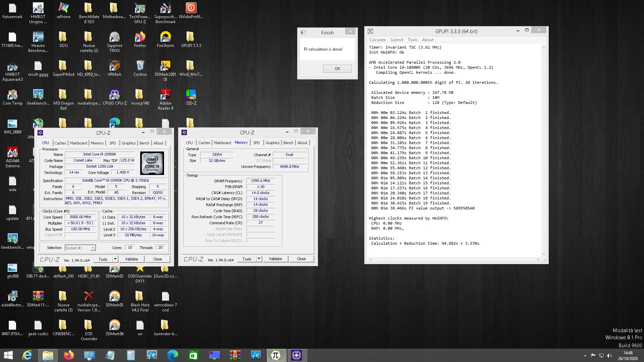The image size is (644, 362).
Task: Launch the SSD-Z desktop shortcut
Action: click(191, 97)
